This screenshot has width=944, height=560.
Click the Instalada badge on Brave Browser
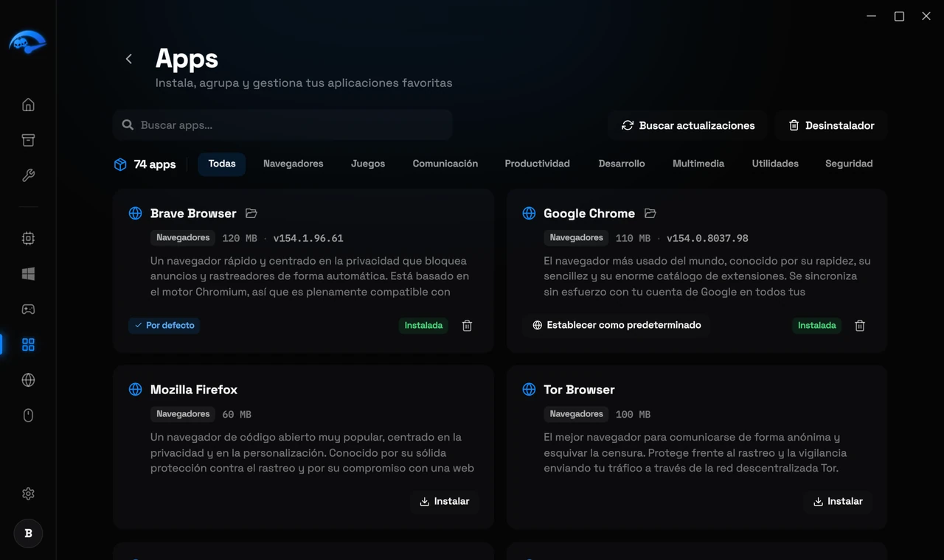(x=423, y=325)
